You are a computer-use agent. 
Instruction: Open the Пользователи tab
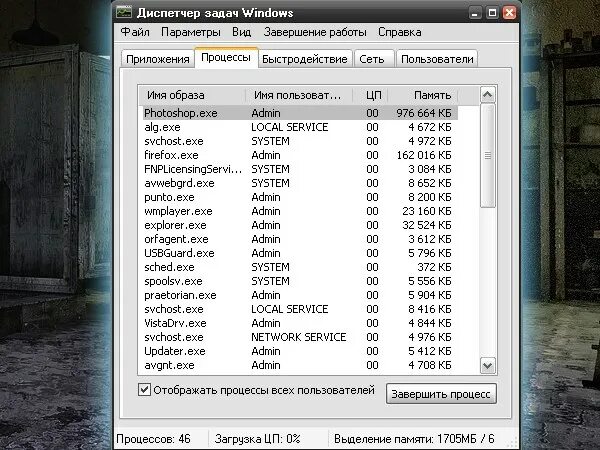(437, 59)
